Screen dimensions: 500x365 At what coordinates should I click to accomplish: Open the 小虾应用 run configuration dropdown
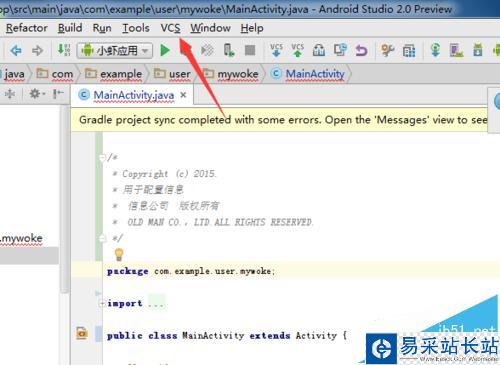point(115,51)
